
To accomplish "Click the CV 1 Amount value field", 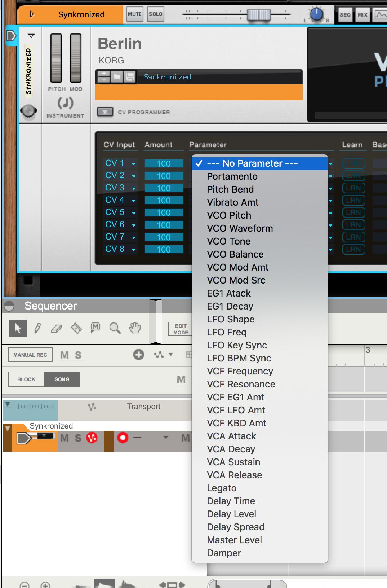I will click(164, 164).
